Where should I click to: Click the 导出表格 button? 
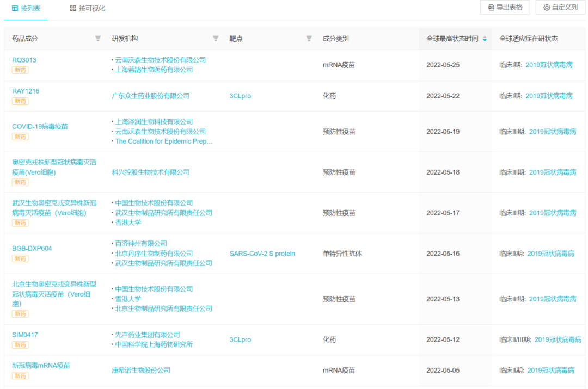click(x=505, y=8)
